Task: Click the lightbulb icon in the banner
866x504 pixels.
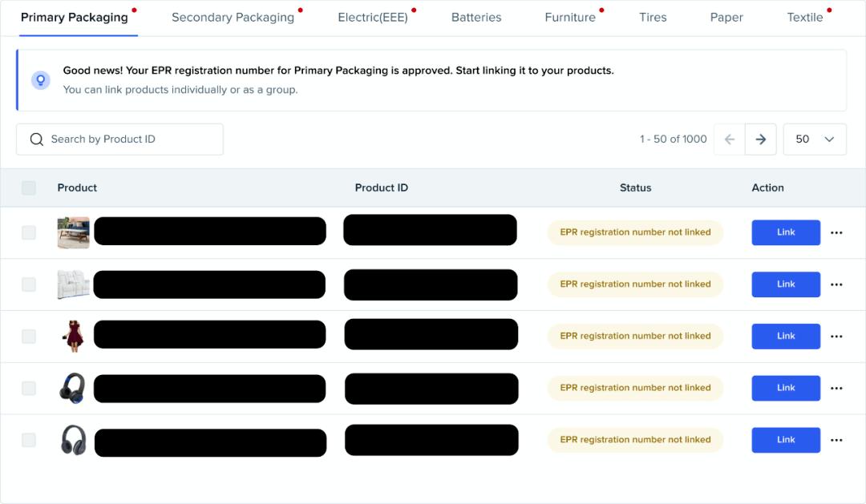Action: 41,80
